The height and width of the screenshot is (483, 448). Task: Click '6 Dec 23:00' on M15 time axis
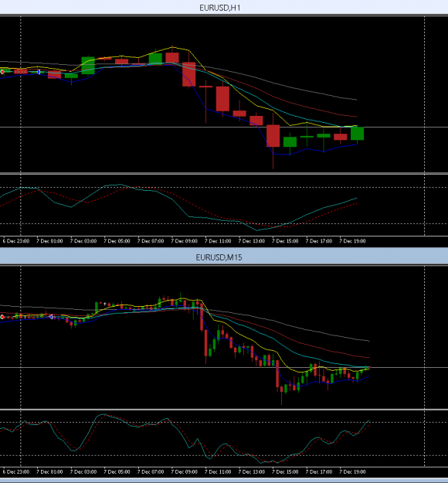[x=16, y=471]
